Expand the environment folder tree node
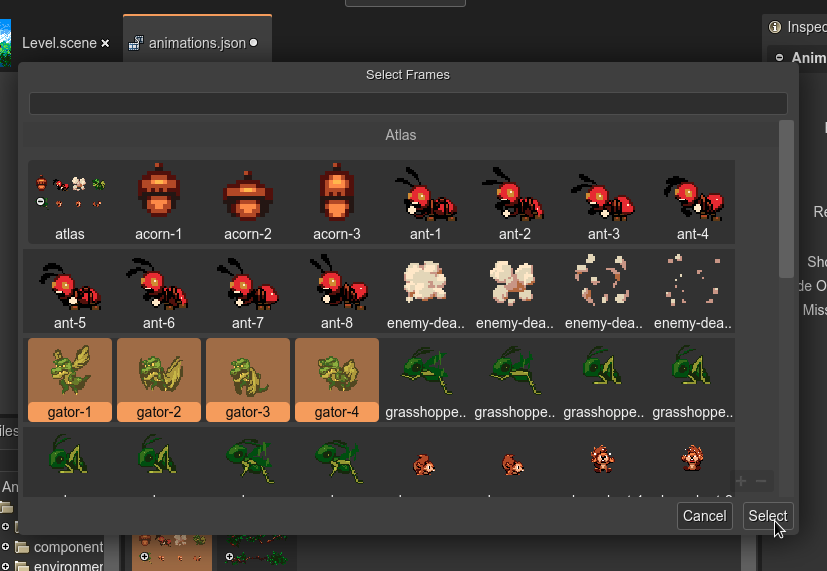The height and width of the screenshot is (571, 827). pyautogui.click(x=6, y=566)
